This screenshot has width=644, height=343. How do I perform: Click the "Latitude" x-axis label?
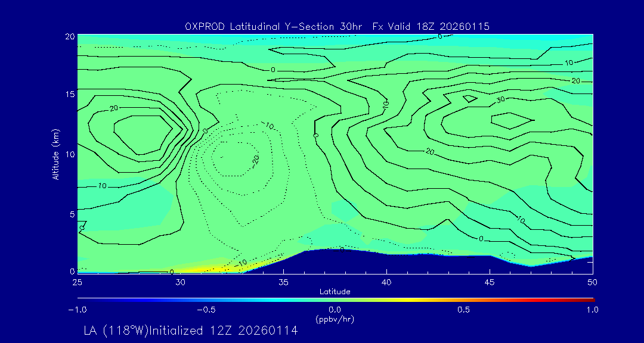tap(335, 291)
